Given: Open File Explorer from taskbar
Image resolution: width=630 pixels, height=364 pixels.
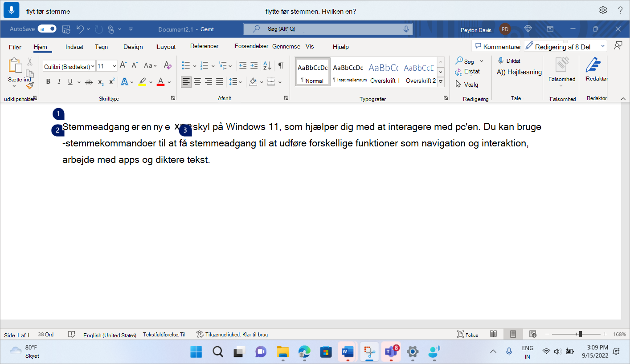Looking at the screenshot, I should 283,352.
